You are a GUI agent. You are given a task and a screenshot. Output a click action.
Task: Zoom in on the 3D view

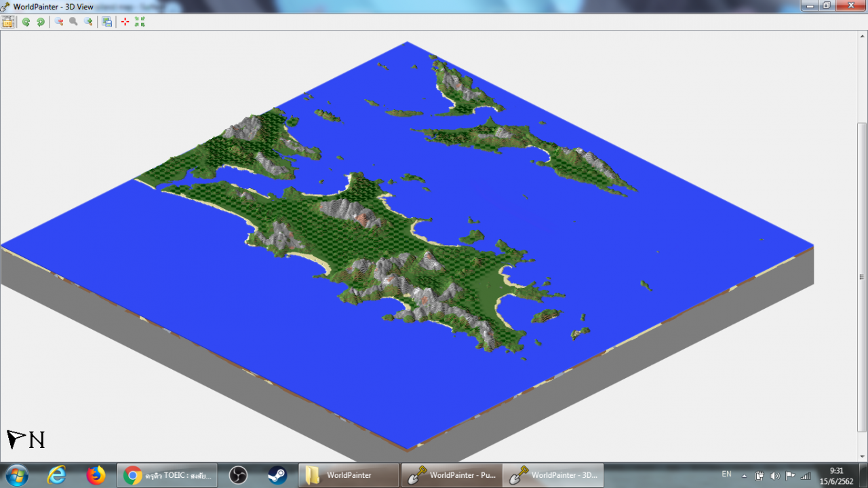[x=87, y=21]
